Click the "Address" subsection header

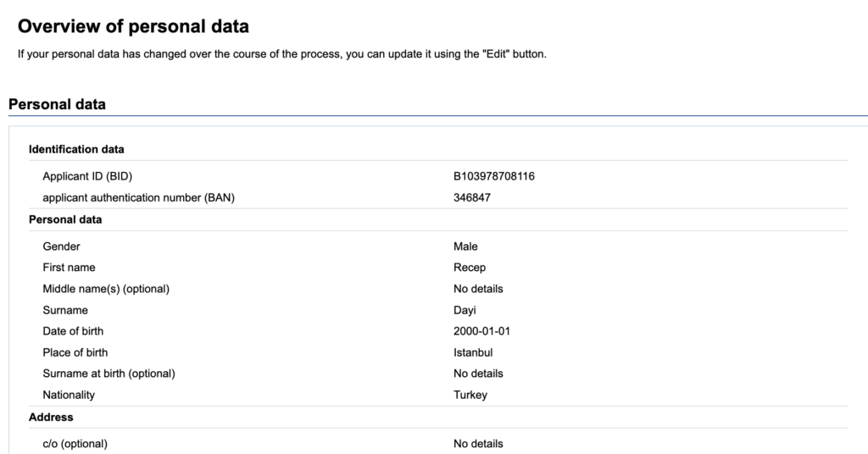(51, 417)
